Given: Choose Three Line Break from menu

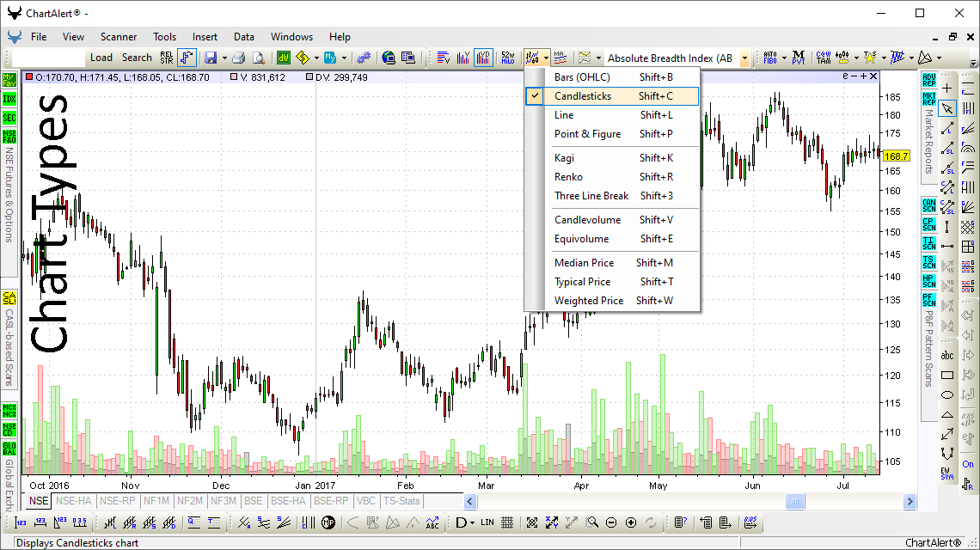Looking at the screenshot, I should (612, 196).
